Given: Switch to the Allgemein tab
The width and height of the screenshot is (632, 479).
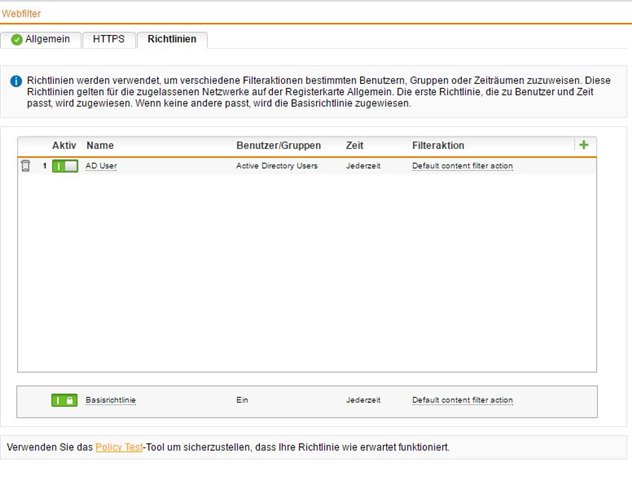Looking at the screenshot, I should (40, 39).
